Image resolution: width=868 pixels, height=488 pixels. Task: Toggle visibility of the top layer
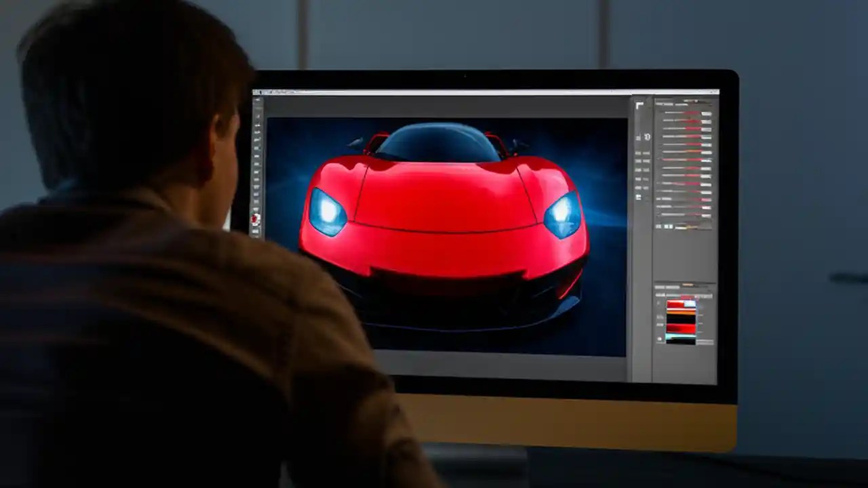click(x=659, y=304)
